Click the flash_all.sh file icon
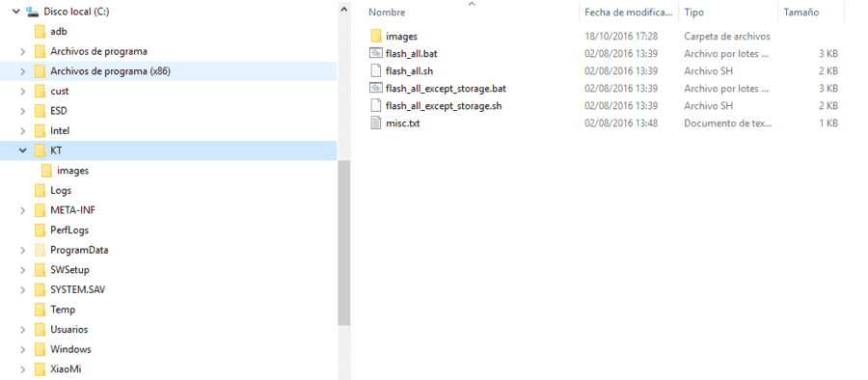This screenshot has height=380, width=868. click(376, 71)
